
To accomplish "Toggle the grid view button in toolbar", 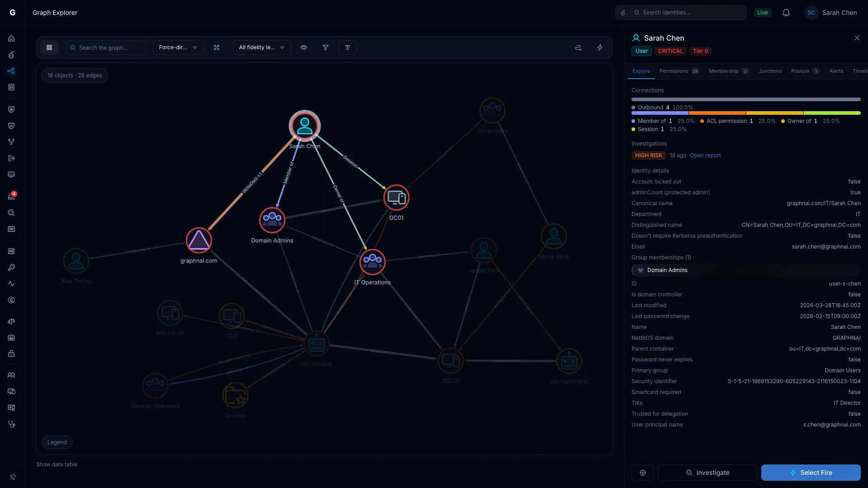I will tap(49, 47).
